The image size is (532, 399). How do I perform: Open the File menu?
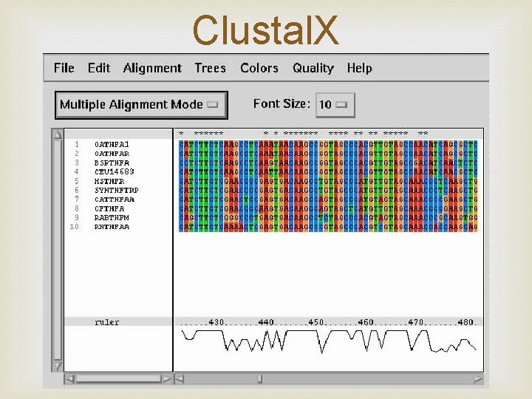[x=64, y=68]
